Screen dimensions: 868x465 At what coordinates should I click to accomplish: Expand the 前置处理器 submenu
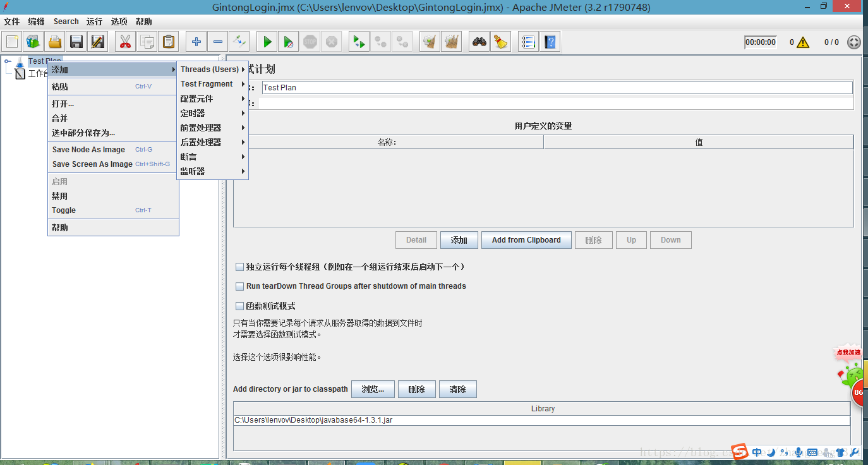coord(212,128)
